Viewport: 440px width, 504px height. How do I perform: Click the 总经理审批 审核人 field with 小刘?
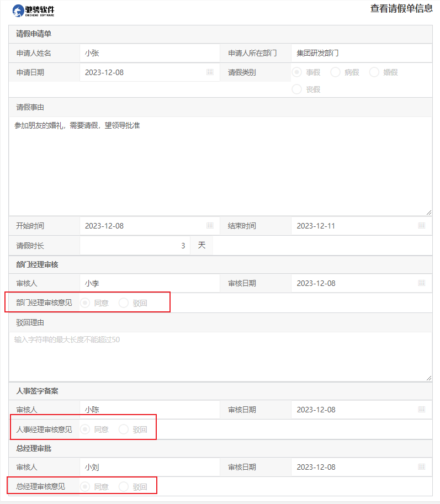point(149,467)
